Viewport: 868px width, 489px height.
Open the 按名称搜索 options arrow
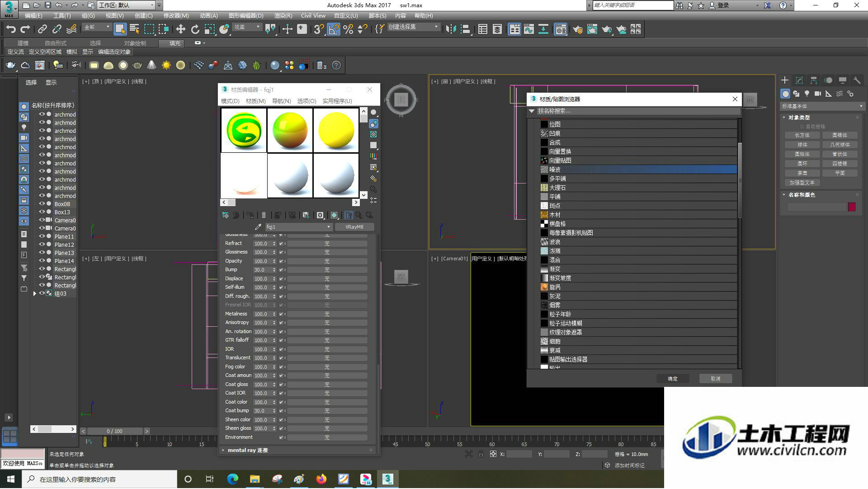[x=532, y=111]
